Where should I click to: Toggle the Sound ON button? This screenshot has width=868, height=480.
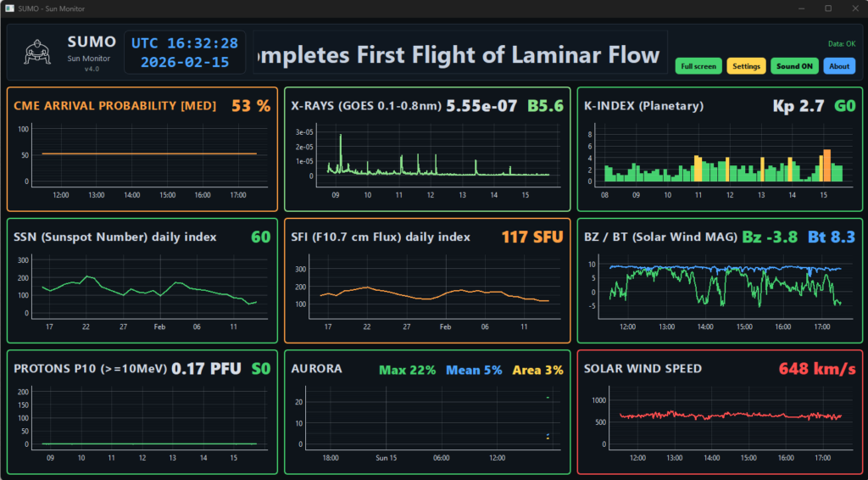(x=793, y=66)
